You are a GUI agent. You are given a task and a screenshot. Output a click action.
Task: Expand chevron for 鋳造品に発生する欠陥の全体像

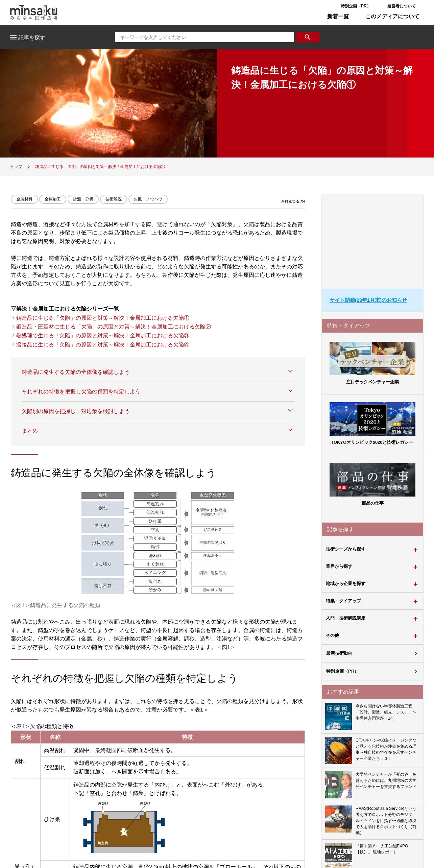coord(290,371)
